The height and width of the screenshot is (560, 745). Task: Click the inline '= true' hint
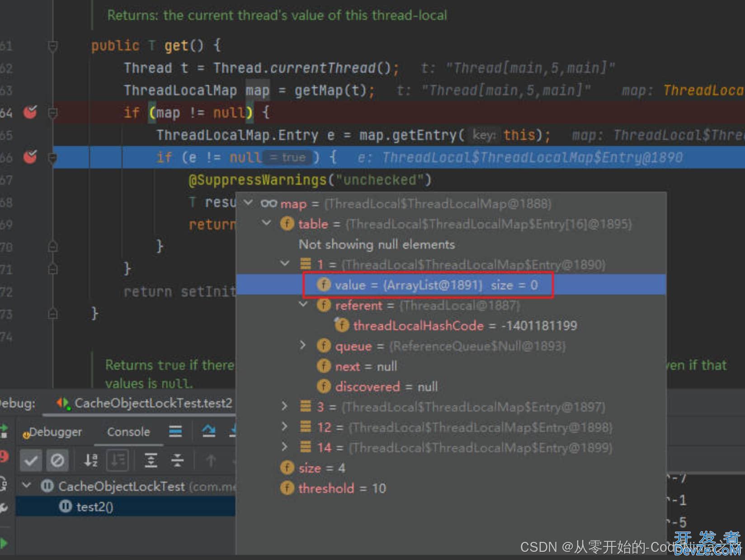pos(288,157)
